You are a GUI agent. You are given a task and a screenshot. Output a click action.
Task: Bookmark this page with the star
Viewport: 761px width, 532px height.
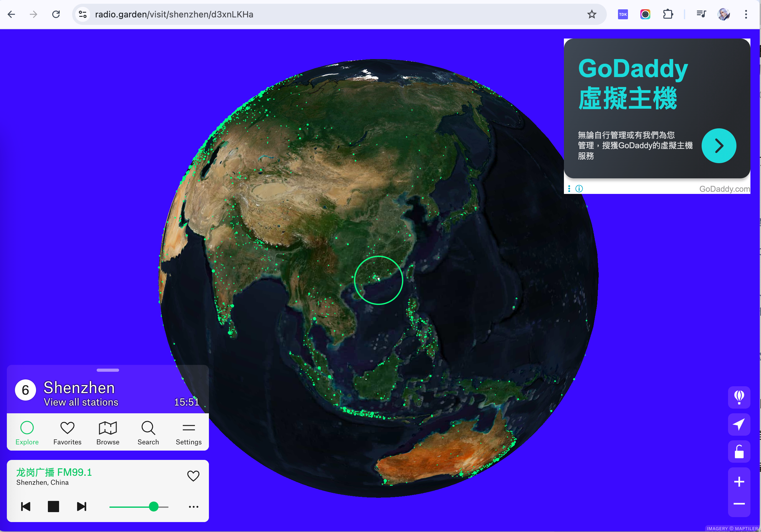point(592,14)
